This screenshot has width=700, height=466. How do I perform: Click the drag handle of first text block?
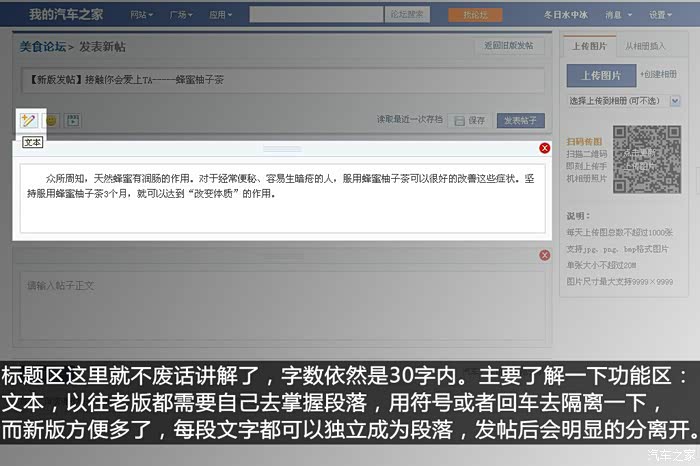(x=282, y=149)
